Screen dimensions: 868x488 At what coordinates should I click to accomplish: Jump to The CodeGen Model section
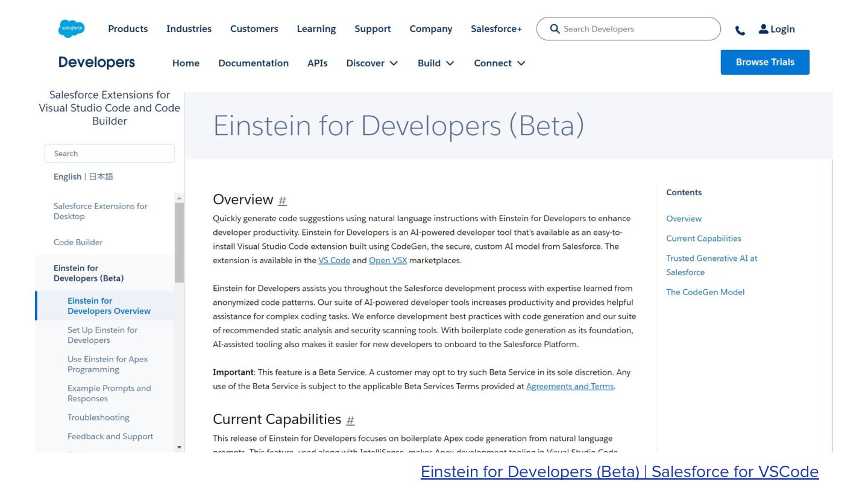tap(705, 292)
